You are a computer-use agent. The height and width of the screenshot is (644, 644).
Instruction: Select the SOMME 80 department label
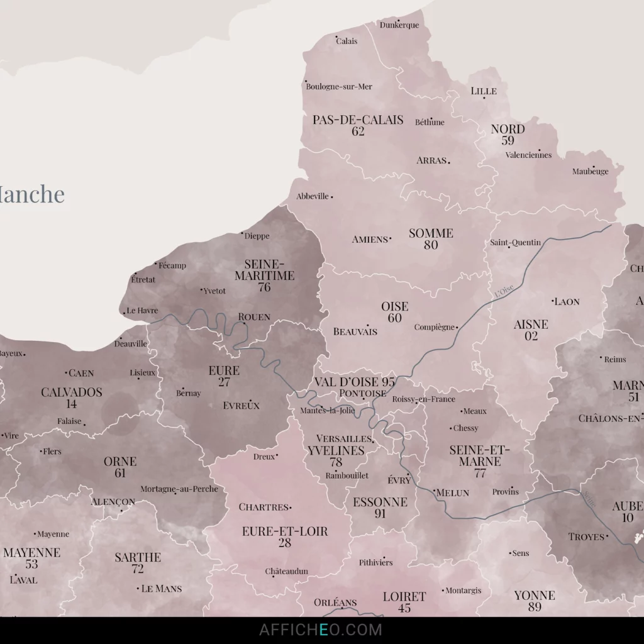point(430,239)
